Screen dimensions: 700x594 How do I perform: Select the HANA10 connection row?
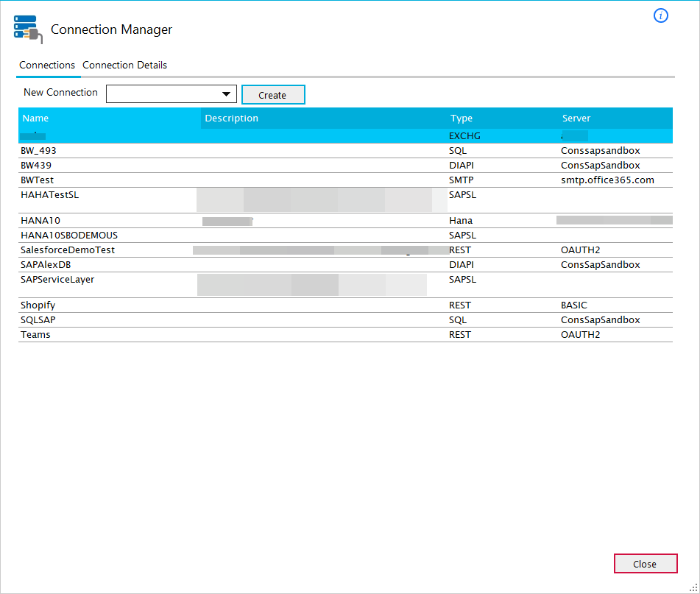pyautogui.click(x=345, y=221)
